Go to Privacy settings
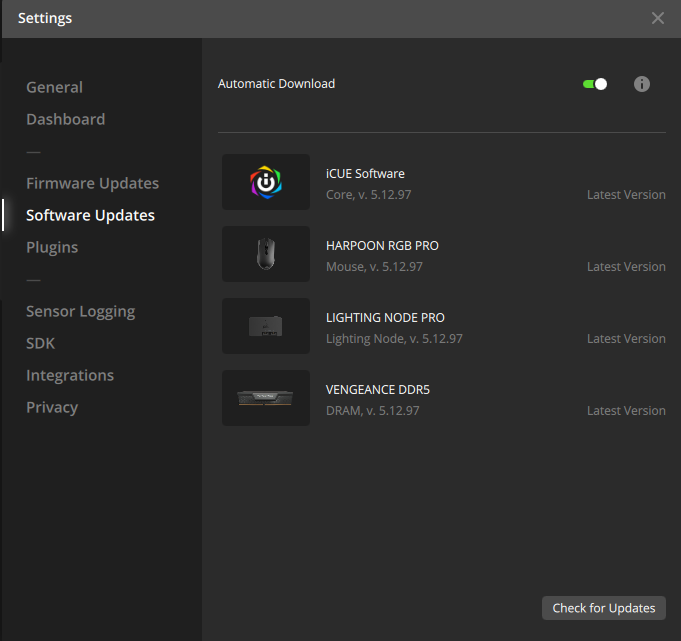Screen dimensions: 681x641 point(52,407)
